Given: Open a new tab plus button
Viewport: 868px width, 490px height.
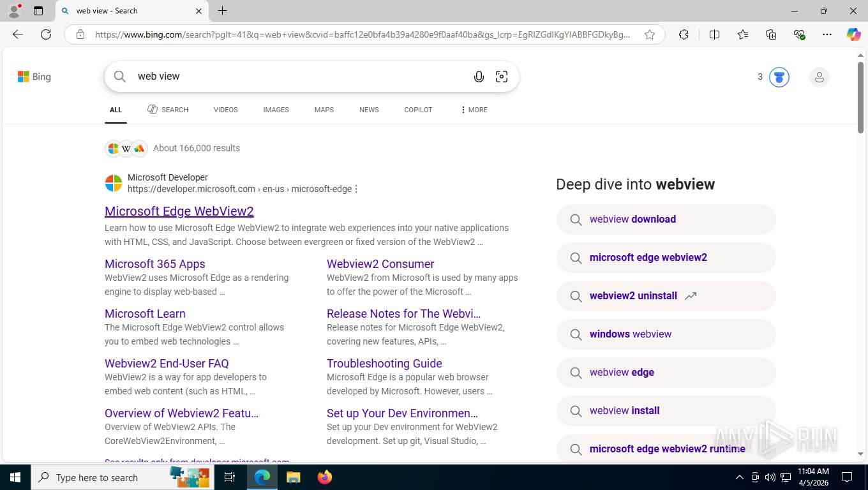Looking at the screenshot, I should 222,11.
